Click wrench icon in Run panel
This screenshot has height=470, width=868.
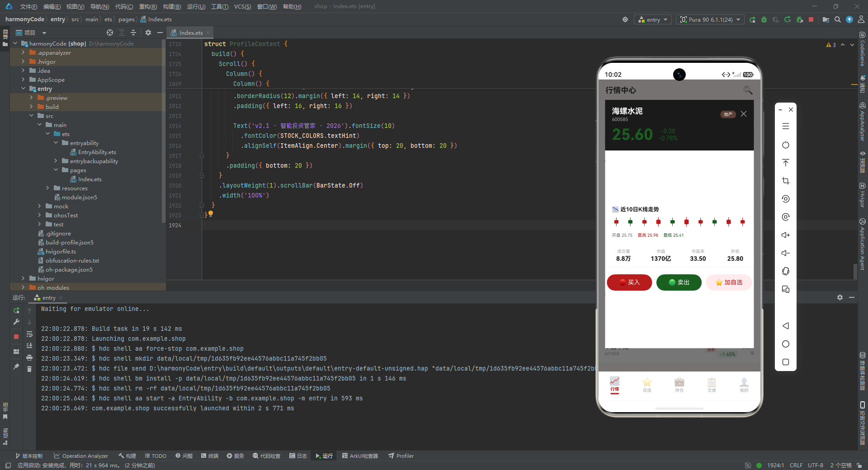16,322
